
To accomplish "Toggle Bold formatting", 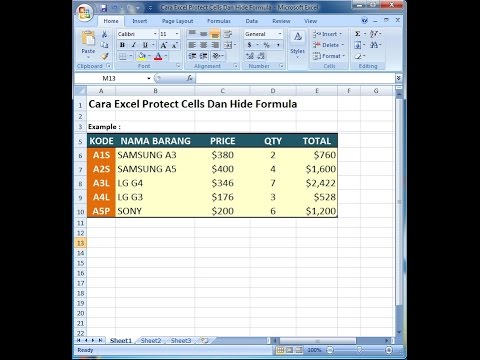I will click(122, 45).
